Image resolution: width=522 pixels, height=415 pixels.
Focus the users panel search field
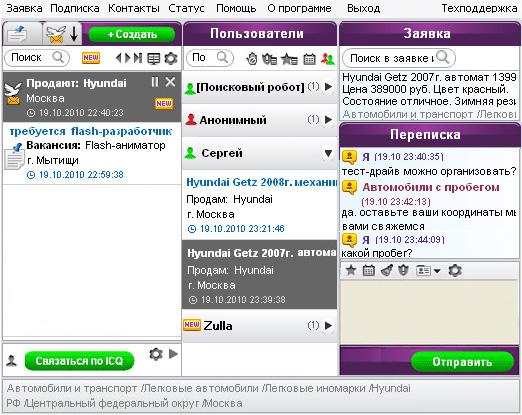click(209, 58)
